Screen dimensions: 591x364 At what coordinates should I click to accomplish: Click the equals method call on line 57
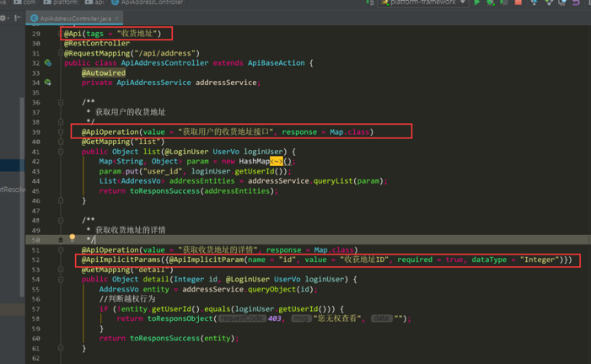tap(216, 309)
